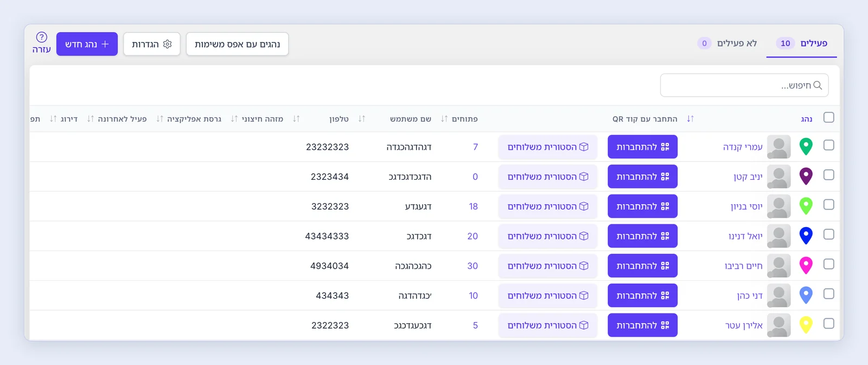Viewport: 868px width, 365px height.
Task: Sort by פעיל לאחרונה using its sort arrows
Action: [x=91, y=119]
